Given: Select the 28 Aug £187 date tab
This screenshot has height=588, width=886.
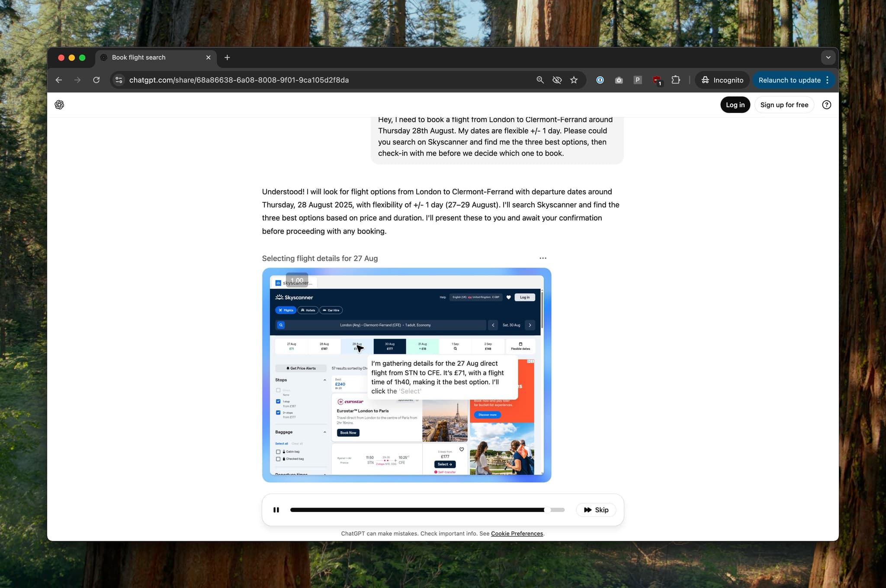Looking at the screenshot, I should pyautogui.click(x=324, y=346).
